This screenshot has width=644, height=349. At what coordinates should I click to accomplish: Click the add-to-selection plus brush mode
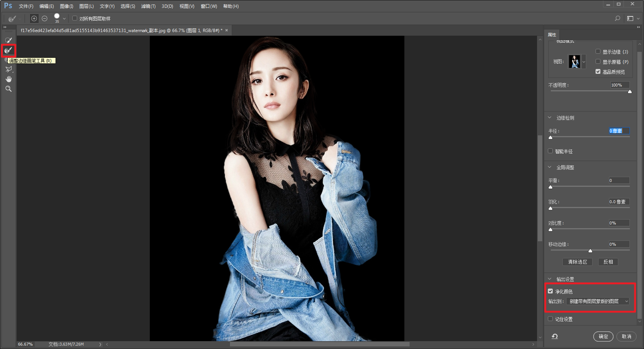tap(34, 18)
